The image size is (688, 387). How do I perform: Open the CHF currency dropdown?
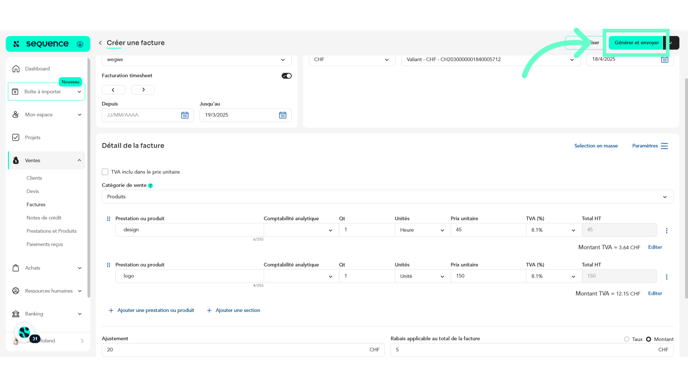point(351,60)
